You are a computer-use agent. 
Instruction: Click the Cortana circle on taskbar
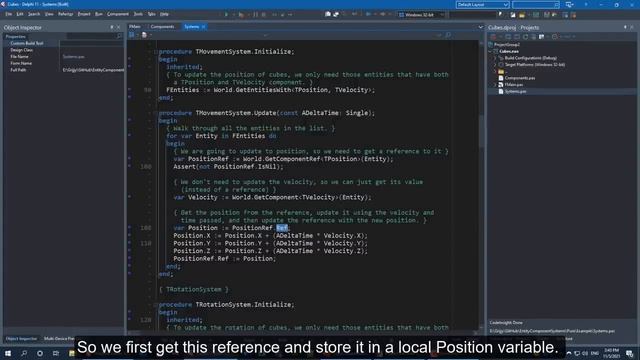(40, 353)
